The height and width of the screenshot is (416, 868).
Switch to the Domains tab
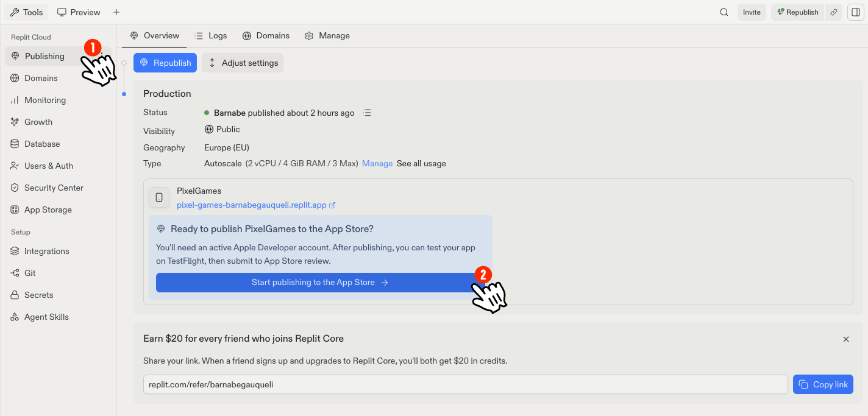(x=266, y=35)
